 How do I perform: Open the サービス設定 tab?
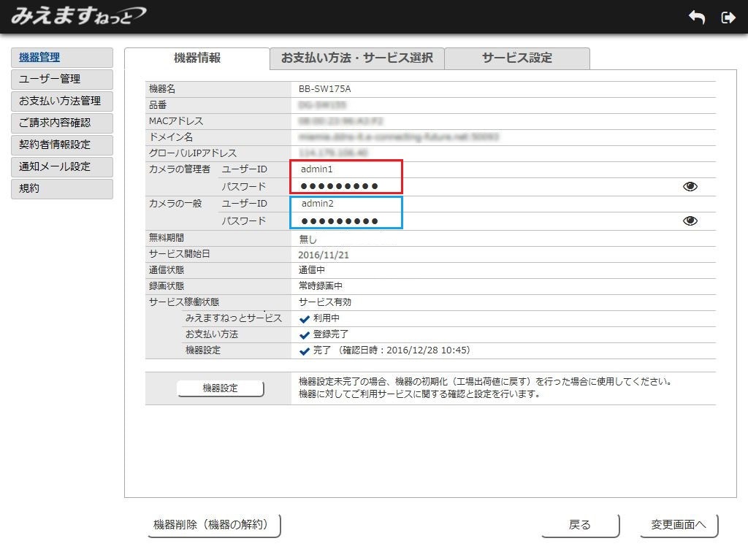tap(516, 58)
